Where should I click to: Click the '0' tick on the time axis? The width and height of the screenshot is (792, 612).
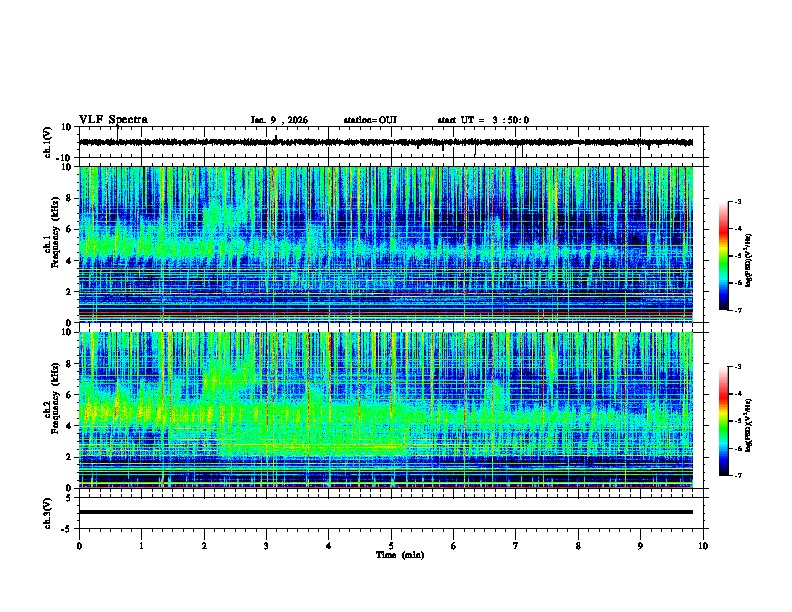pos(79,546)
